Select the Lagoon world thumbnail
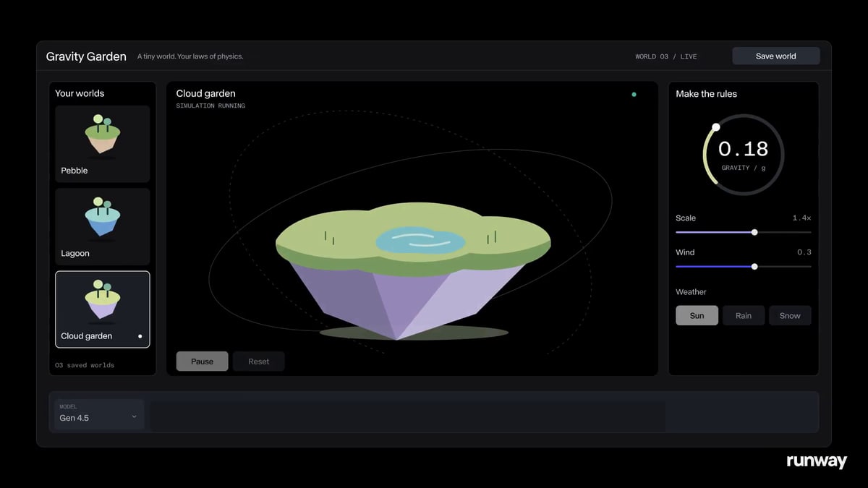The width and height of the screenshot is (868, 488). [103, 226]
